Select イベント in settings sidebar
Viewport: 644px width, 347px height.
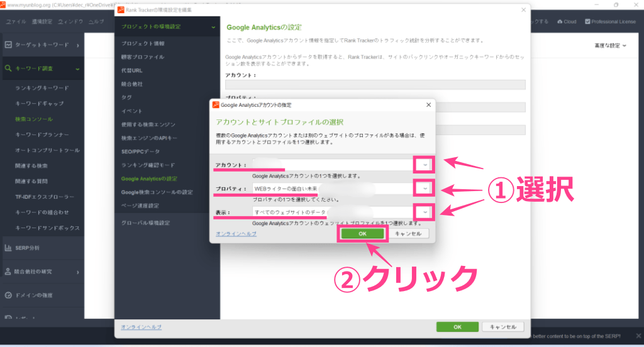coord(131,111)
